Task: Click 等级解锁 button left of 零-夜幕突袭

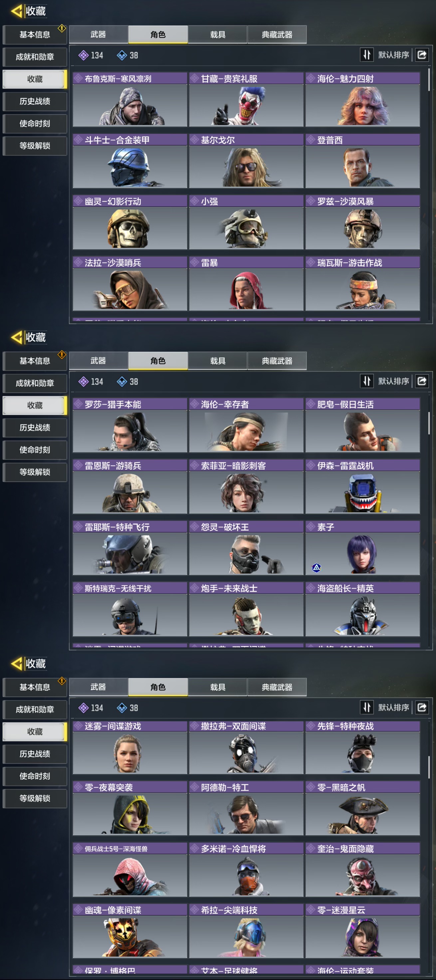Action: tap(35, 798)
